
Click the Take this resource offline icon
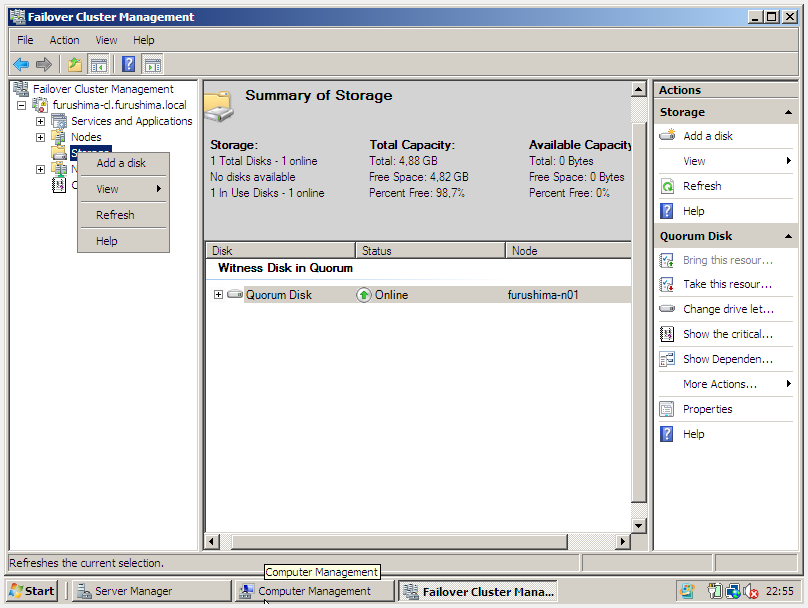coord(667,284)
